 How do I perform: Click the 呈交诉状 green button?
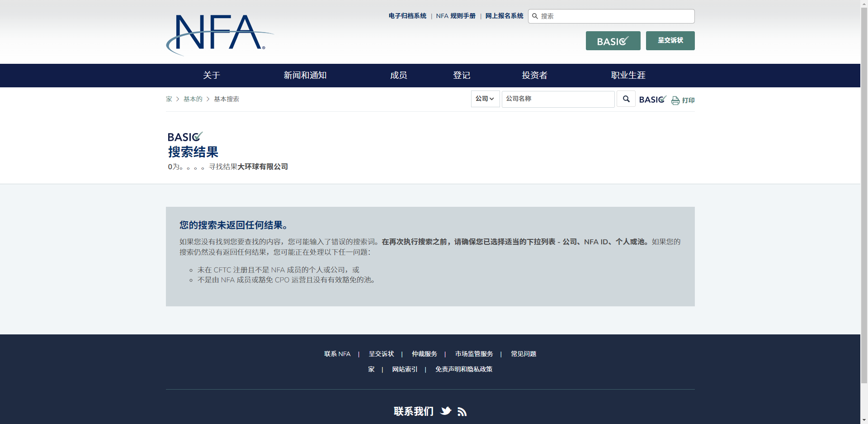670,41
